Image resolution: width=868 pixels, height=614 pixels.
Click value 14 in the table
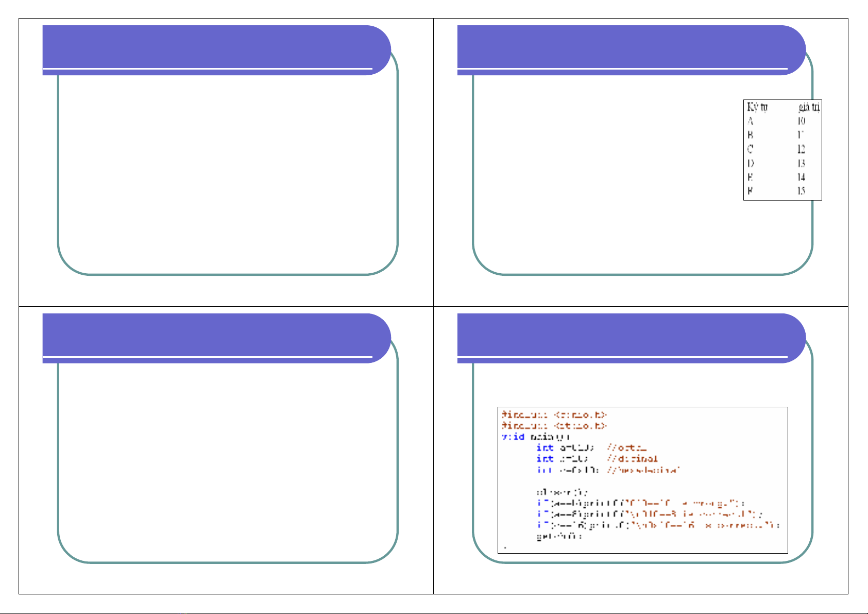tap(801, 177)
